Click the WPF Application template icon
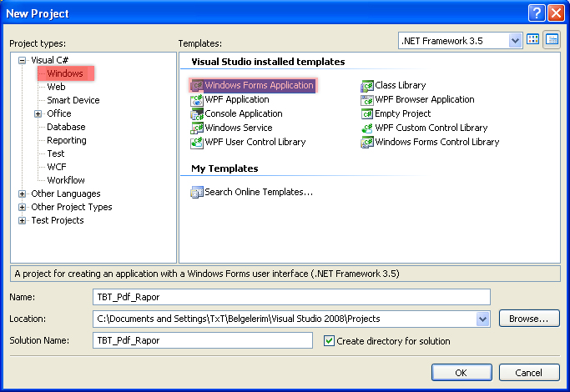 (197, 100)
